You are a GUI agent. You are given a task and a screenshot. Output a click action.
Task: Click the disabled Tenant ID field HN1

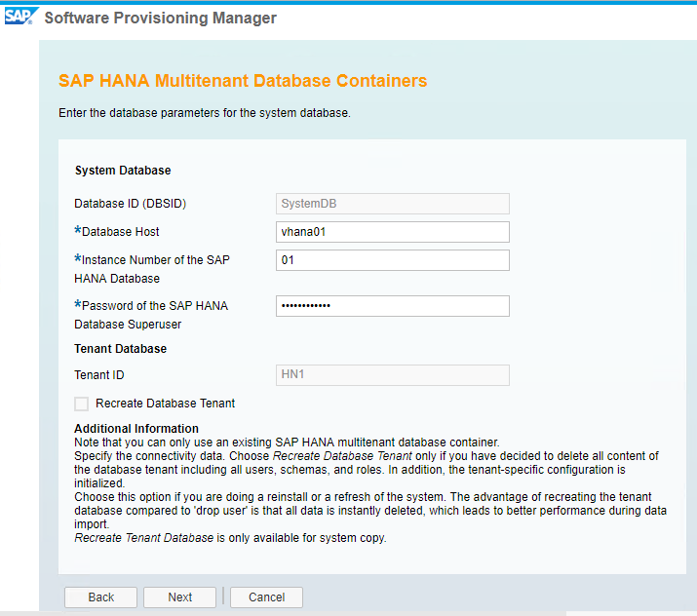tap(393, 374)
